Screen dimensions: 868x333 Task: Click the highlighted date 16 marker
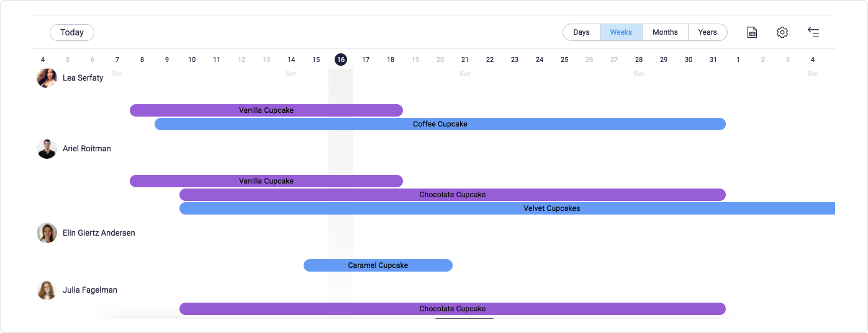click(341, 60)
